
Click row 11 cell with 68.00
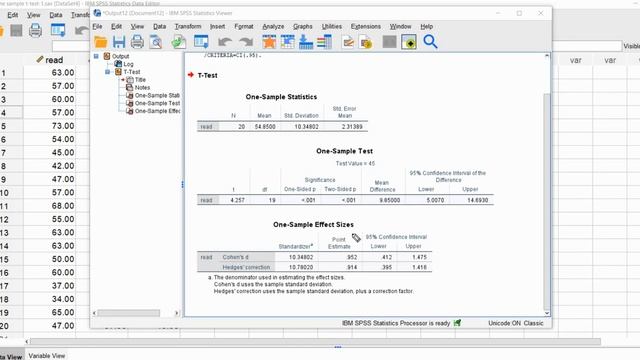click(49, 206)
